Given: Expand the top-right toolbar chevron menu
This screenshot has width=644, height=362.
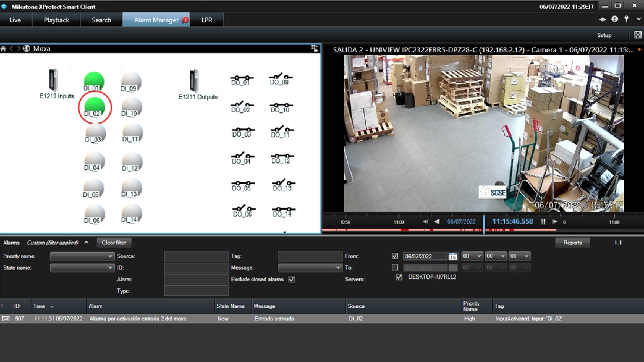Looking at the screenshot, I should point(639,19).
